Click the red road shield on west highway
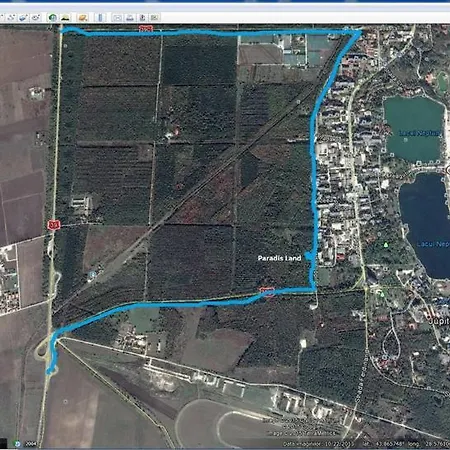 [x=54, y=225]
